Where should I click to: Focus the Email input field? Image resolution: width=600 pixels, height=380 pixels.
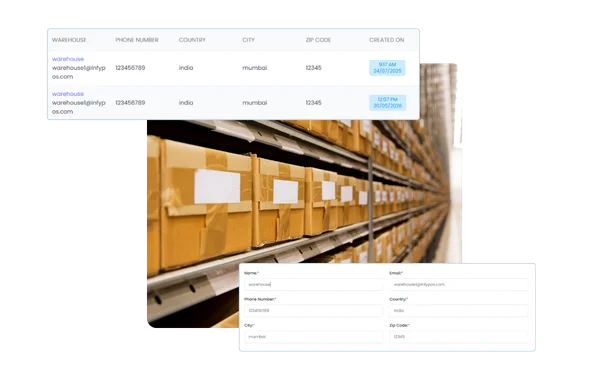458,284
